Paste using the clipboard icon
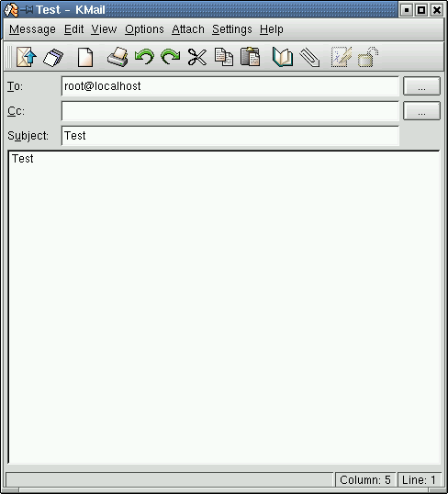The image size is (448, 494). click(x=250, y=57)
